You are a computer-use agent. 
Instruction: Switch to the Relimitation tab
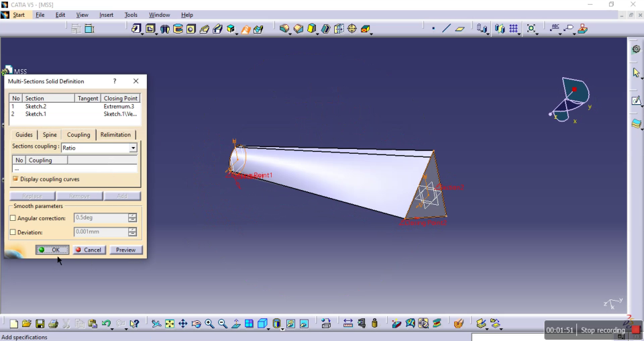(115, 135)
